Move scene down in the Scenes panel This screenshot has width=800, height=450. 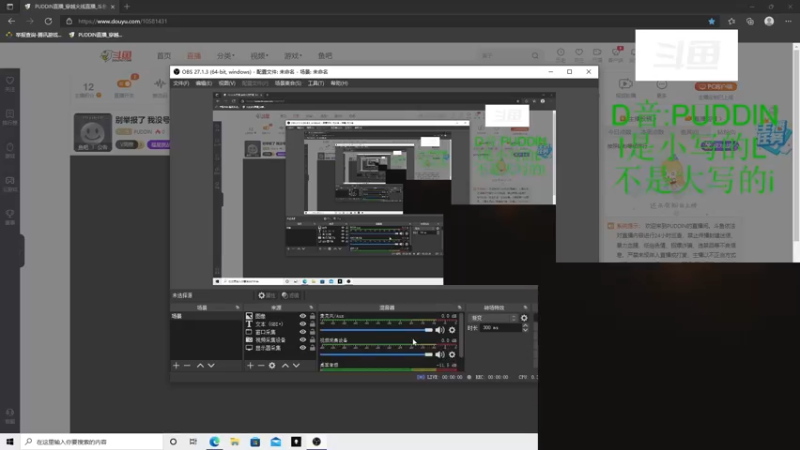(x=211, y=365)
